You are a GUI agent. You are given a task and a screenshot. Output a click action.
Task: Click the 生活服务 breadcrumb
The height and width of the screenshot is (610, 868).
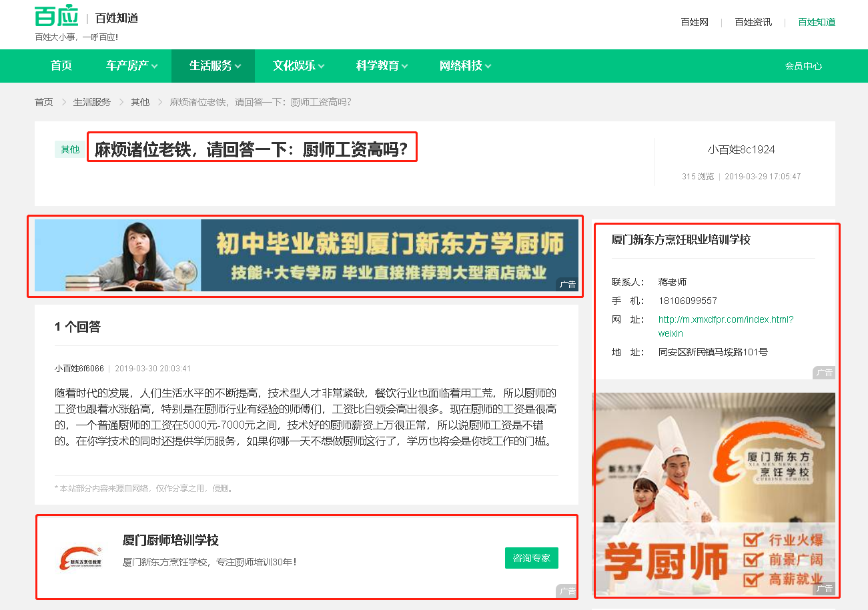[92, 102]
